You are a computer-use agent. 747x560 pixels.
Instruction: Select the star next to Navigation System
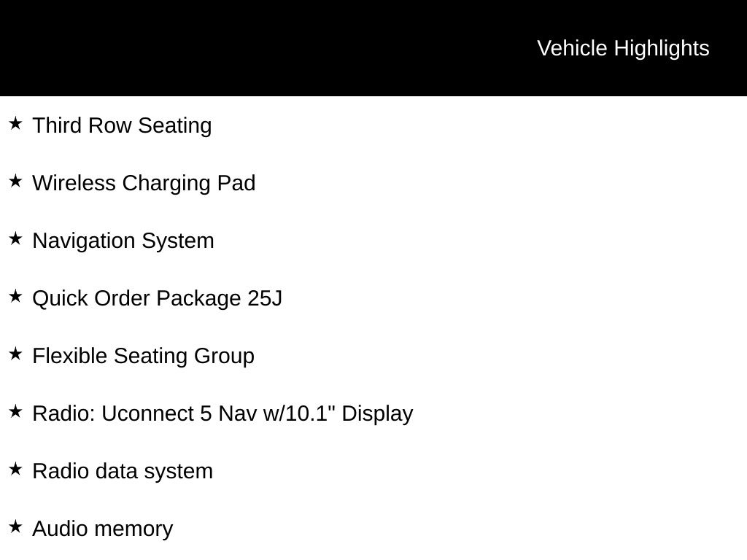(x=15, y=238)
